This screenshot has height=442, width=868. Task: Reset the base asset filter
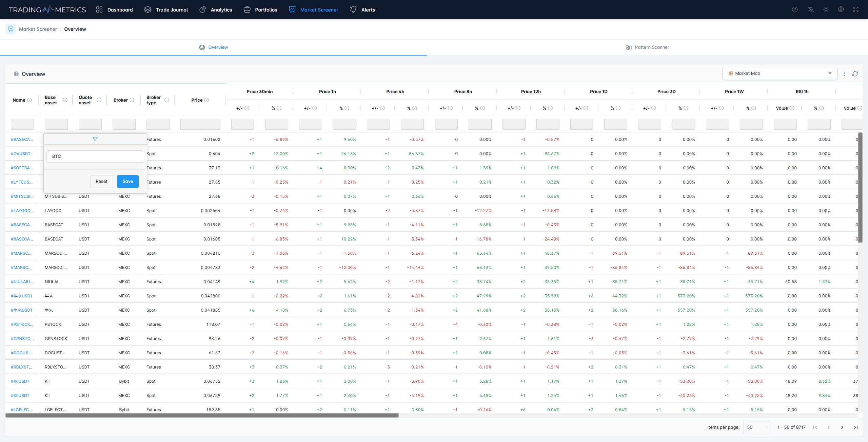pos(101,182)
